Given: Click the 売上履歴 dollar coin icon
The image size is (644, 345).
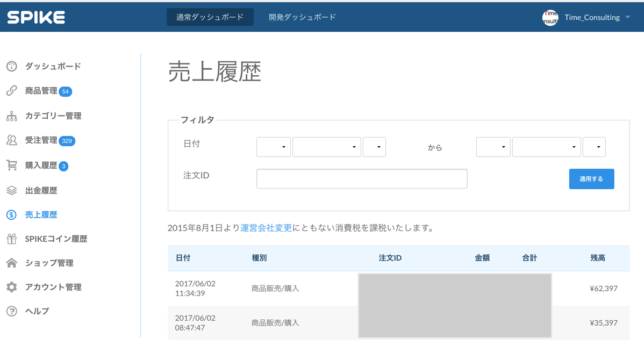Looking at the screenshot, I should pos(11,215).
